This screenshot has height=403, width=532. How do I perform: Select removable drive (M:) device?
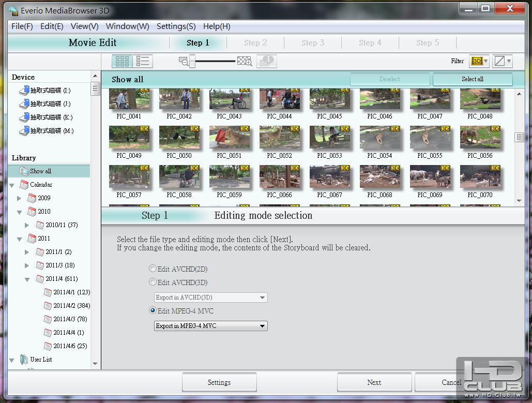click(x=47, y=131)
